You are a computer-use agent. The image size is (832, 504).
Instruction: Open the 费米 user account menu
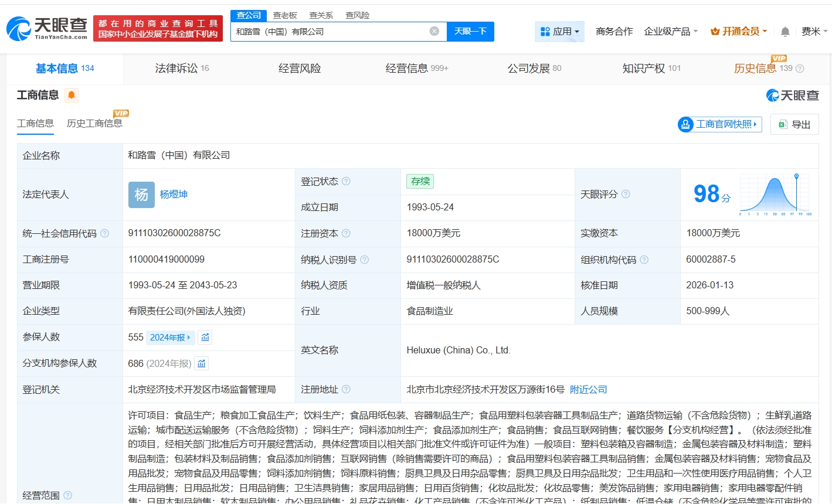tap(814, 32)
